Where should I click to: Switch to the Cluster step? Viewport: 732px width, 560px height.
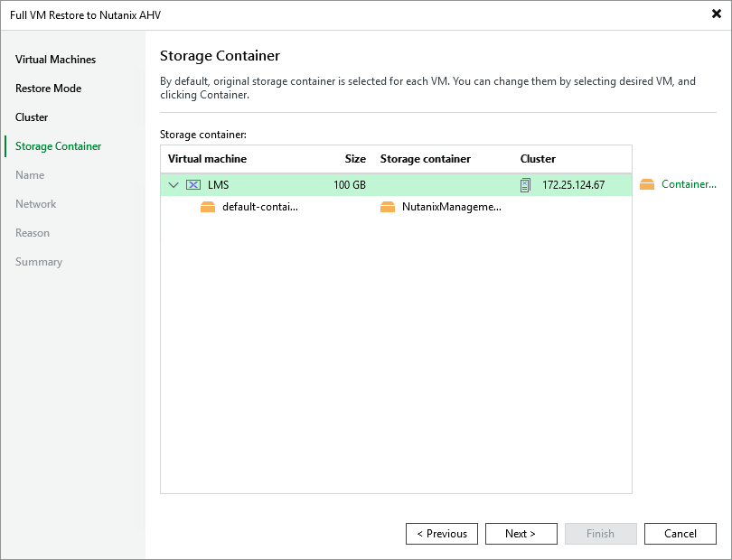tap(32, 117)
